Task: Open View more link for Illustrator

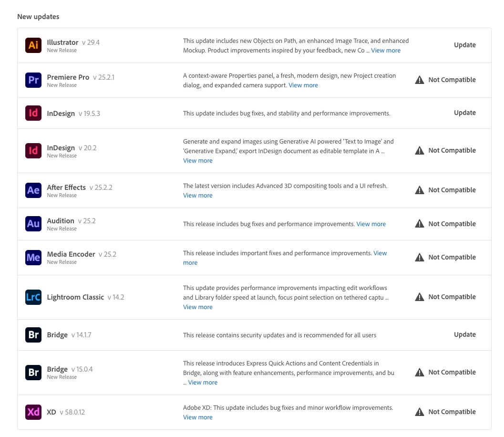Action: (386, 51)
